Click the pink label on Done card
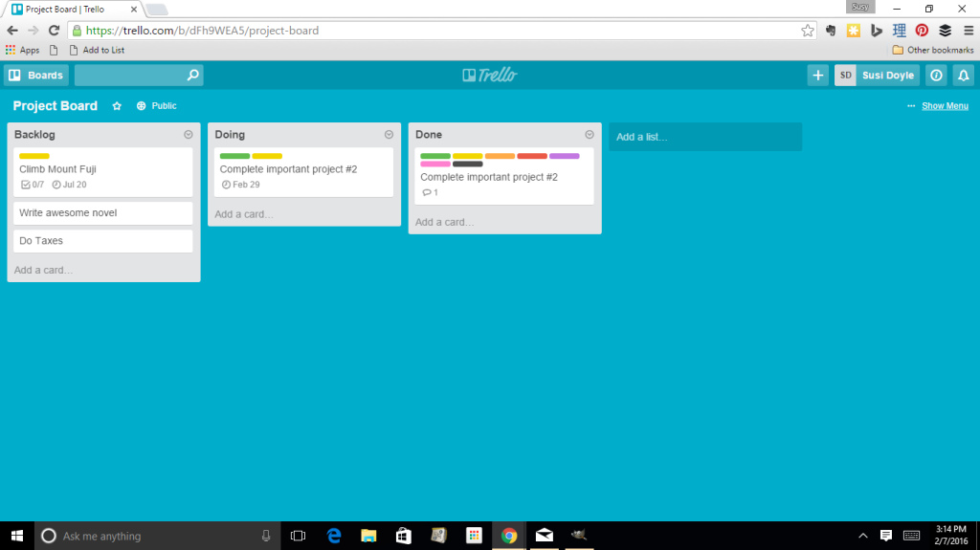Image resolution: width=980 pixels, height=550 pixels. 435,164
